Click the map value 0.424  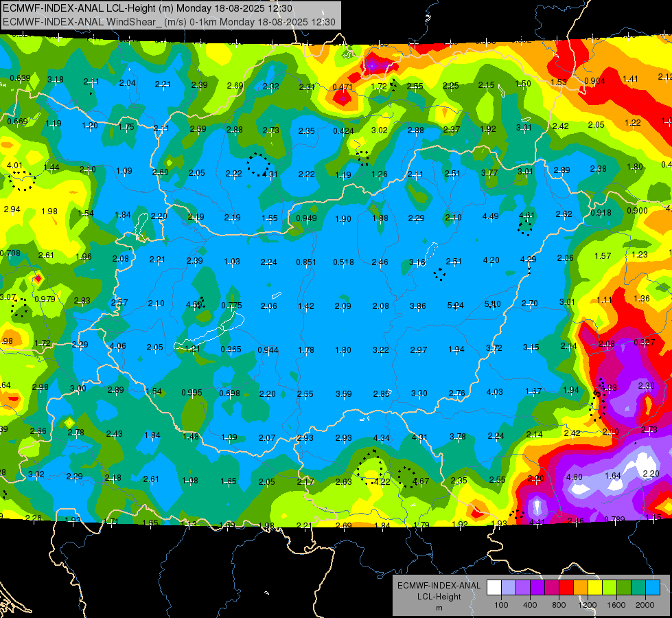[x=343, y=130]
